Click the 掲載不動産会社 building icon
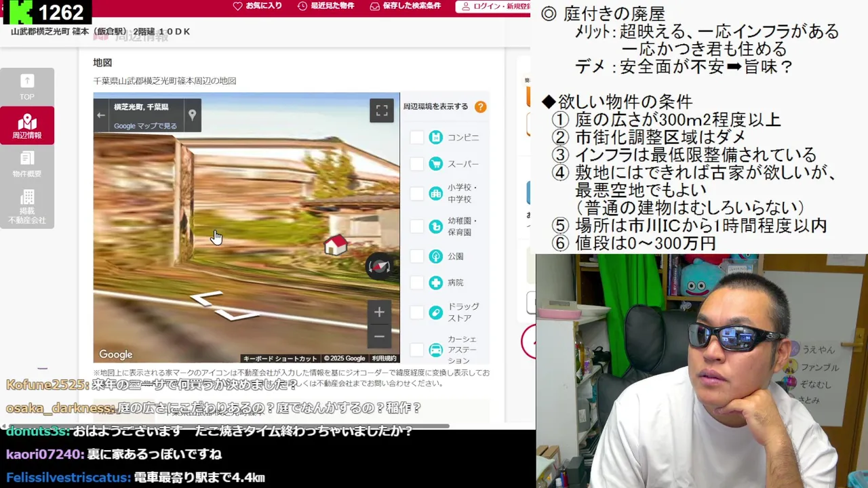The image size is (868, 488). [27, 197]
